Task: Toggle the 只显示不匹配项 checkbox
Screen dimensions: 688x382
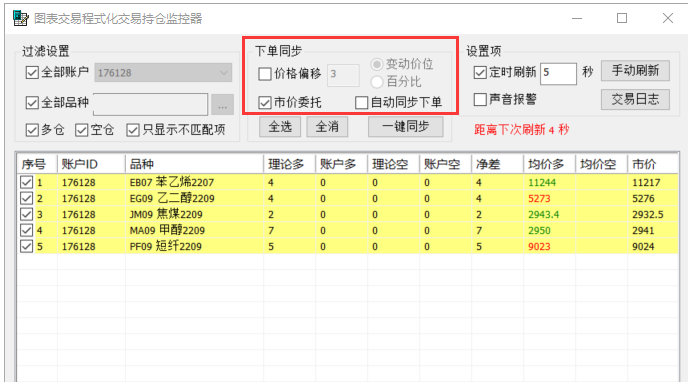Action: [133, 130]
